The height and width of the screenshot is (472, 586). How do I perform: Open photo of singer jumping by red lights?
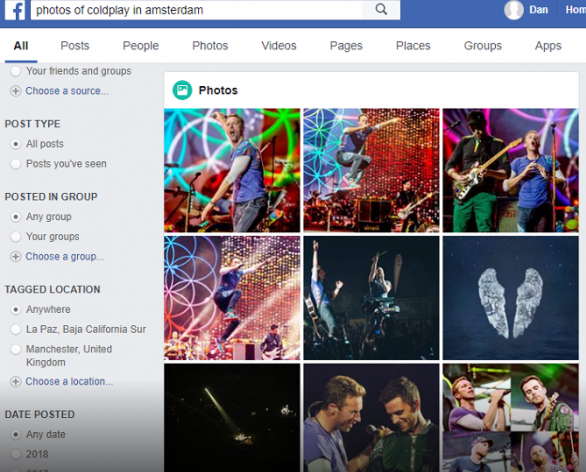(371, 170)
